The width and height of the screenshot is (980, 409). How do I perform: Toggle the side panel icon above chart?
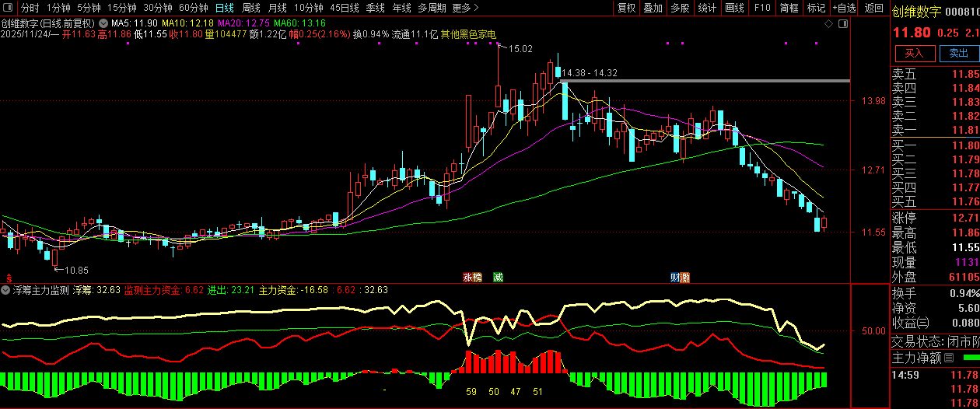(843, 23)
